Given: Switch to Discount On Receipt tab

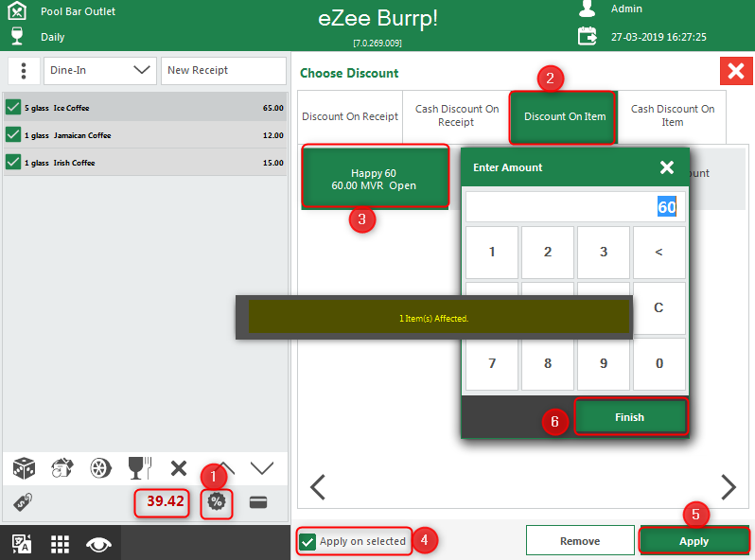Looking at the screenshot, I should click(x=350, y=116).
